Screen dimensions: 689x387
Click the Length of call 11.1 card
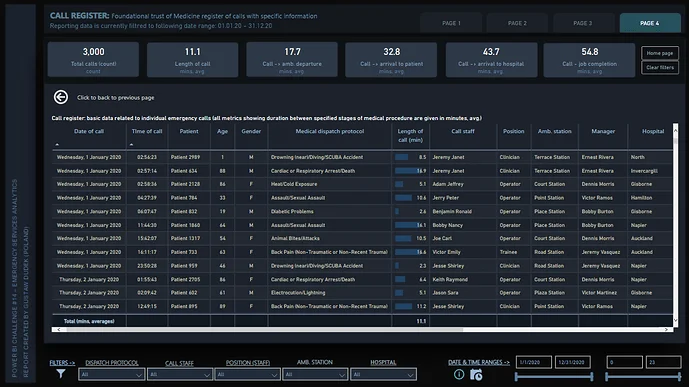pos(192,59)
